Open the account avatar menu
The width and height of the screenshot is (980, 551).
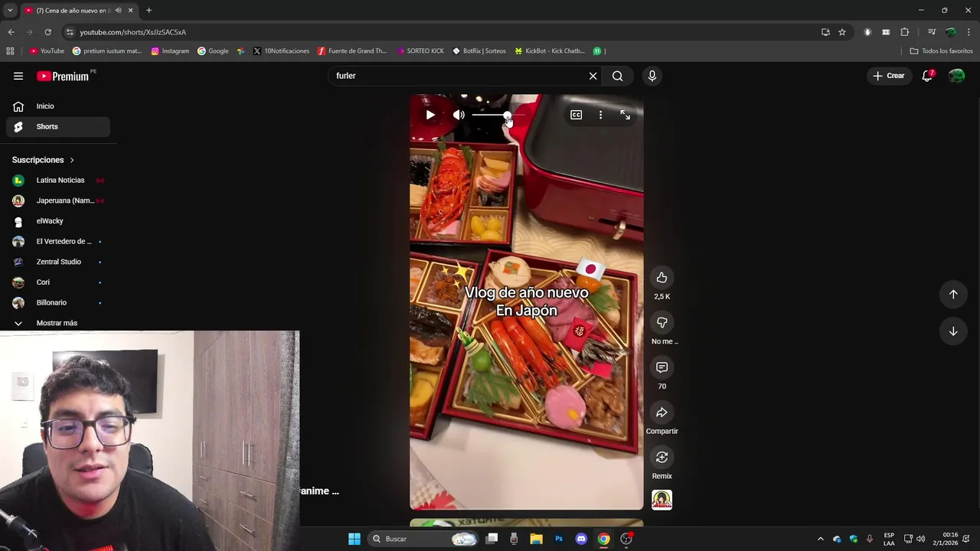click(x=956, y=76)
